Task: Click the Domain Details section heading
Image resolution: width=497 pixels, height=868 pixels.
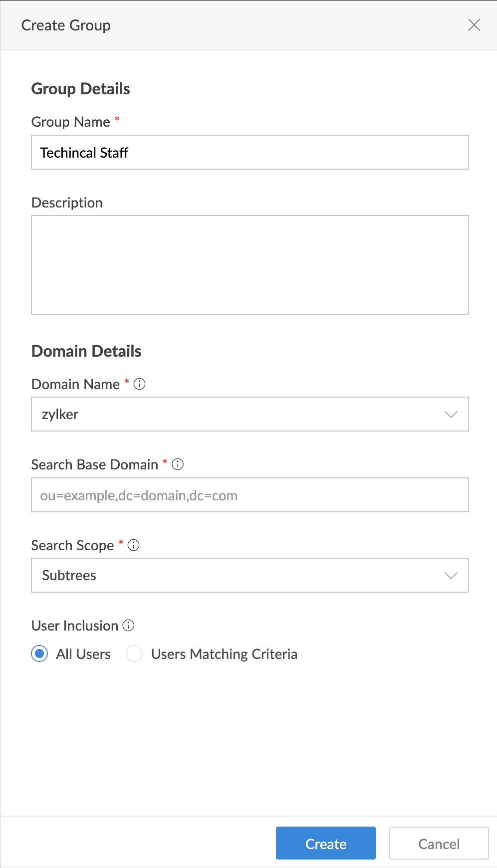Action: click(x=86, y=351)
